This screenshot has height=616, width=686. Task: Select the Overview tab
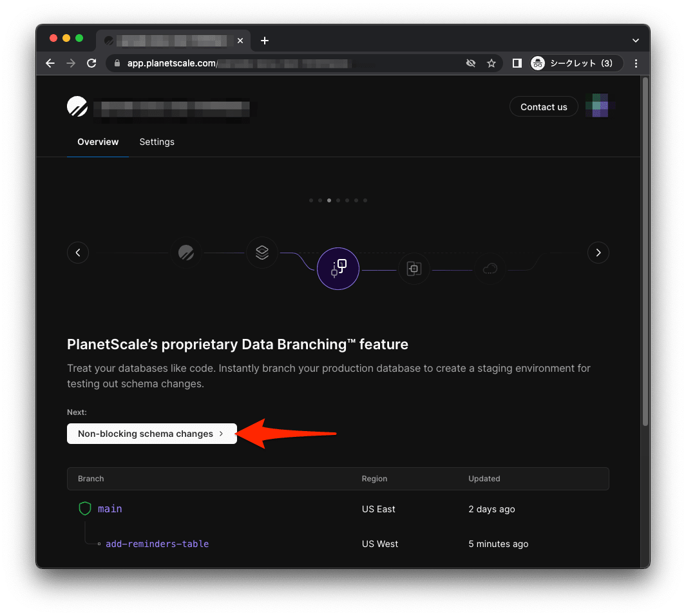pos(98,142)
